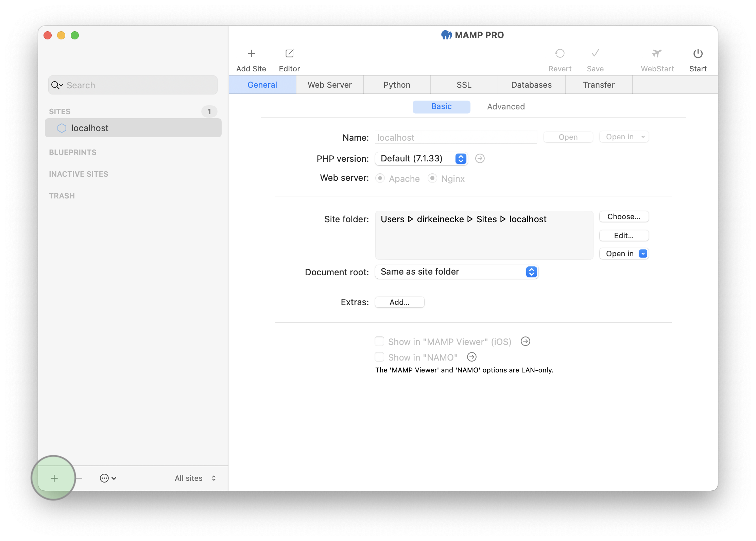Click the Open button beside Name
756x541 pixels.
568,137
